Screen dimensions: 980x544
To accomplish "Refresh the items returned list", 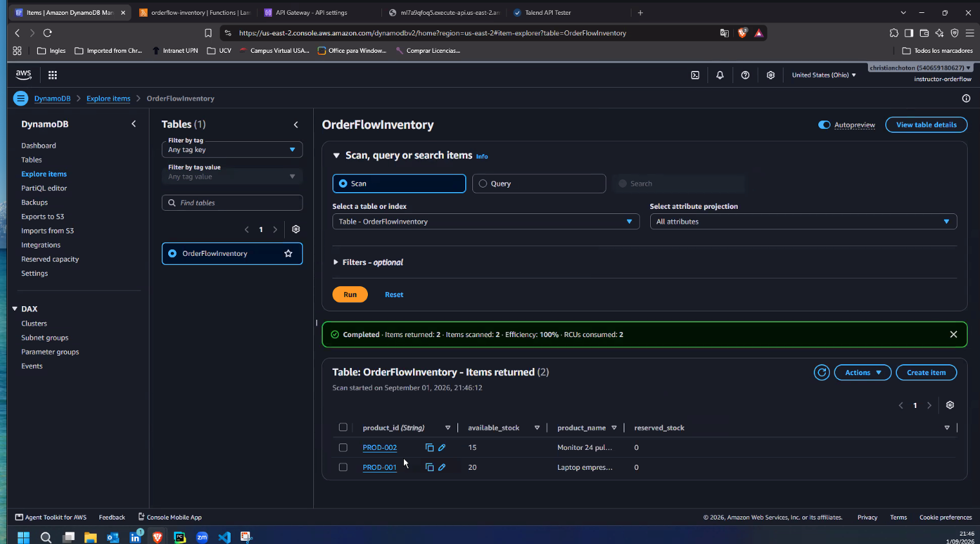I will point(821,373).
